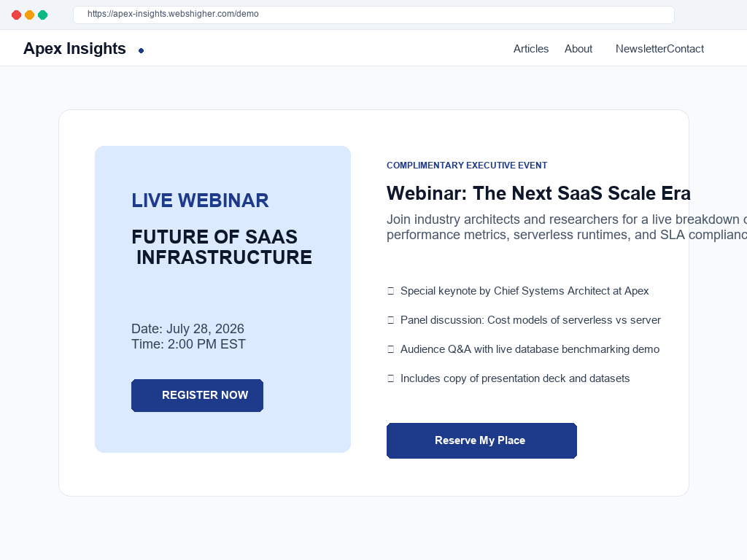
Task: Click the 'LIVE WEBINAR' title
Action: coord(200,201)
